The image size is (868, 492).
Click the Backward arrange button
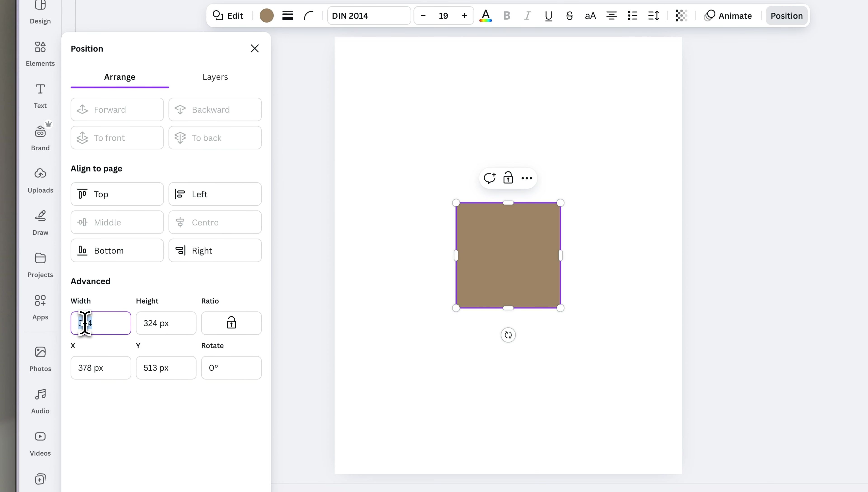tap(215, 109)
